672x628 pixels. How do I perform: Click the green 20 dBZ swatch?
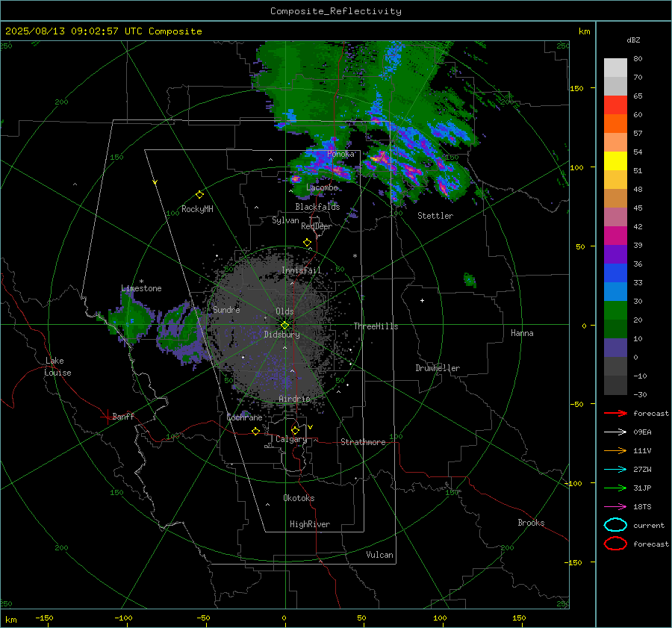point(615,311)
